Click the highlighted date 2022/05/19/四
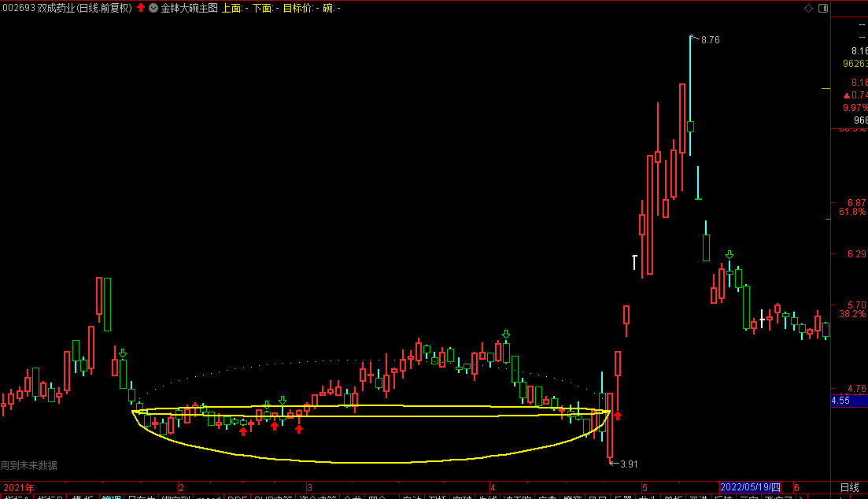The image size is (868, 499). 750,487
